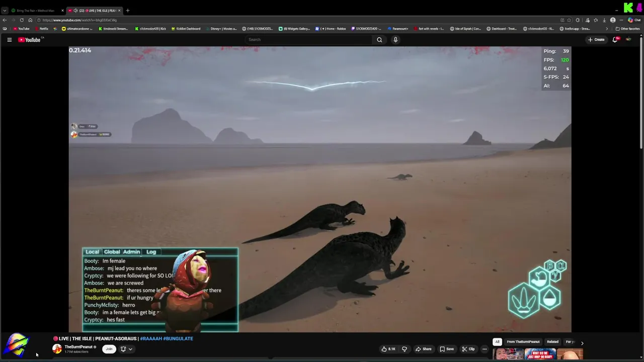Save the video to a playlist
The height and width of the screenshot is (362, 644).
[x=447, y=349]
